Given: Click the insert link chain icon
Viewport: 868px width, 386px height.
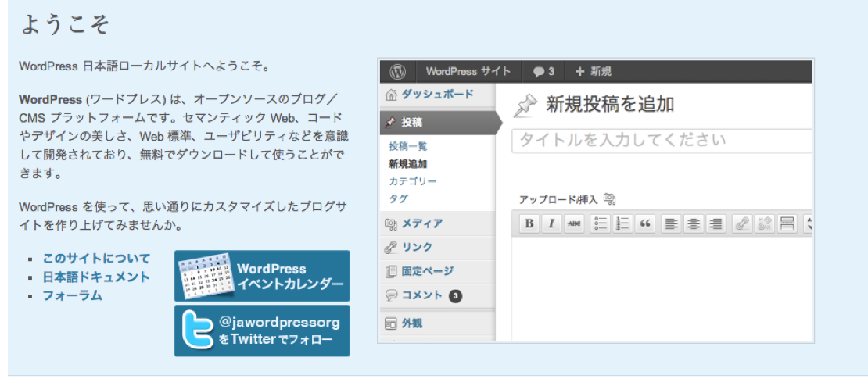Looking at the screenshot, I should 741,224.
